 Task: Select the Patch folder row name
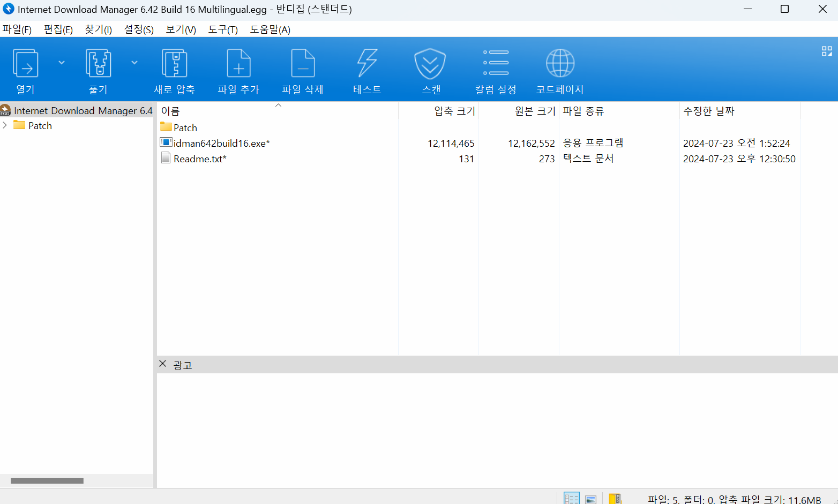[185, 127]
